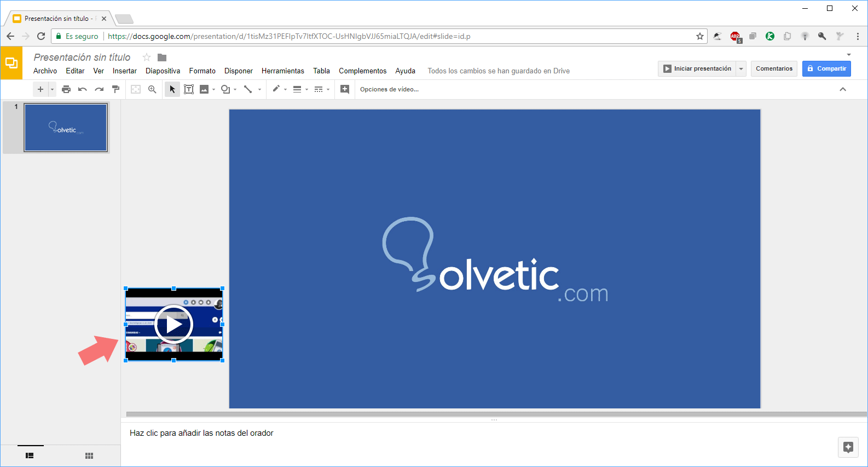Hide the menus with the collapse chevron
The width and height of the screenshot is (868, 467).
coord(843,89)
